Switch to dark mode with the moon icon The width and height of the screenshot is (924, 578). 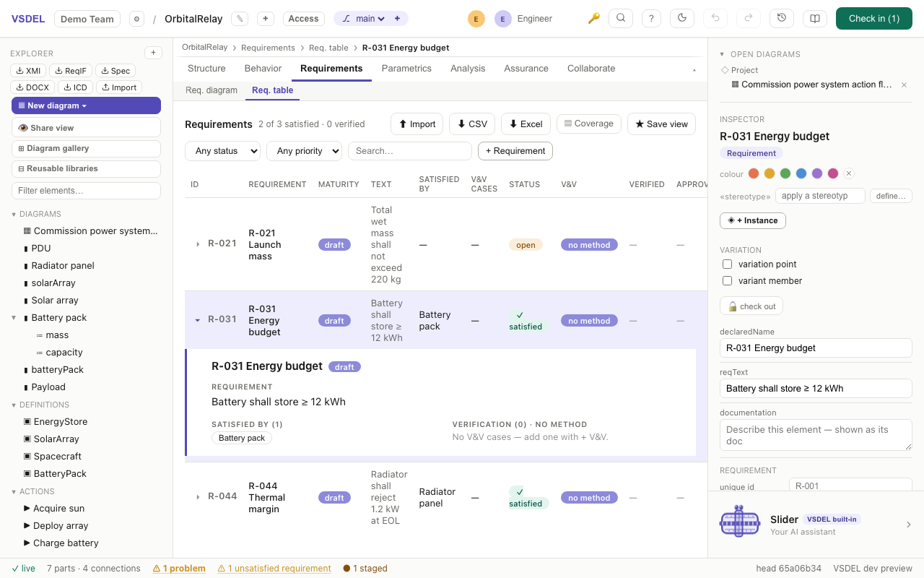[x=682, y=19]
